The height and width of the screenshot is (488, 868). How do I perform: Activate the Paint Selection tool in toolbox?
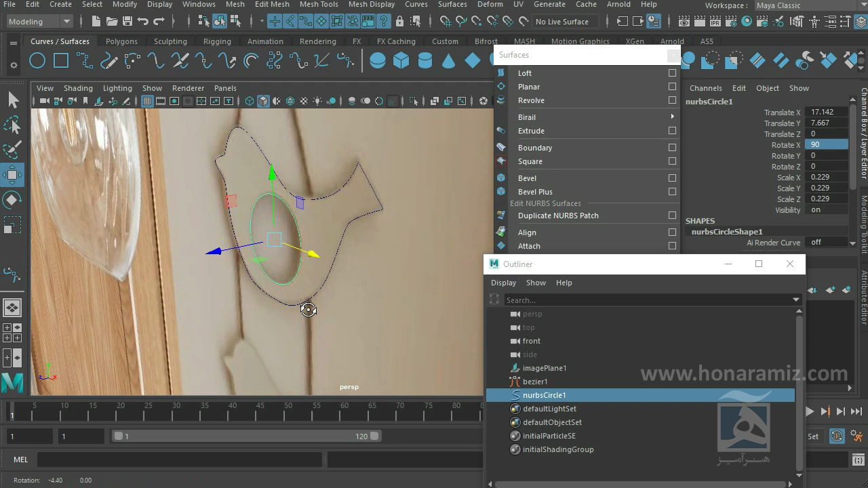tap(12, 150)
